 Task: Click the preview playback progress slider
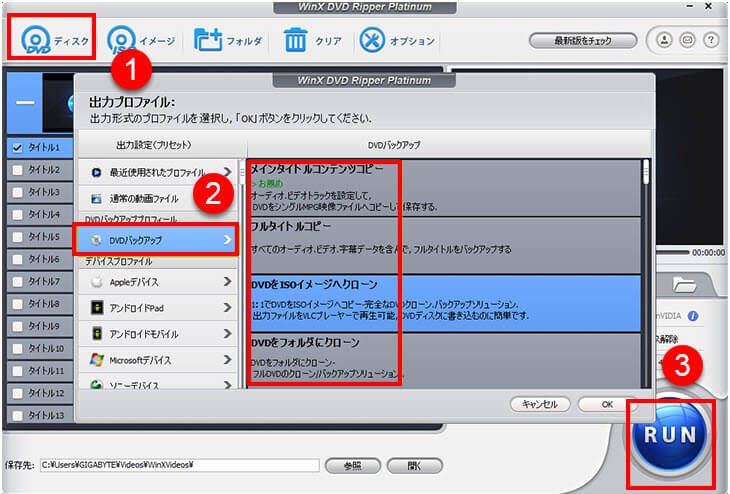click(x=672, y=252)
